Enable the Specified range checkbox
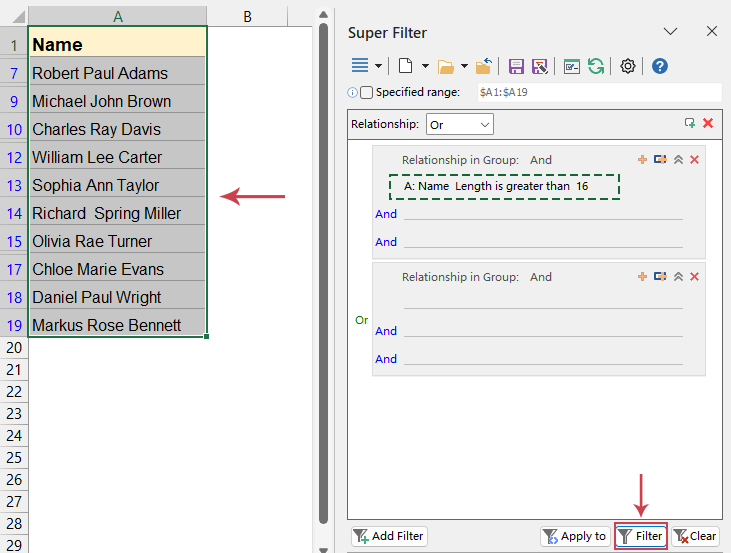 point(366,93)
